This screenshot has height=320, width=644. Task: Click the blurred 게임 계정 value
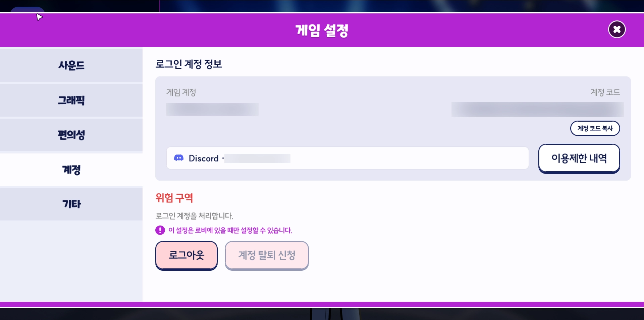point(212,109)
